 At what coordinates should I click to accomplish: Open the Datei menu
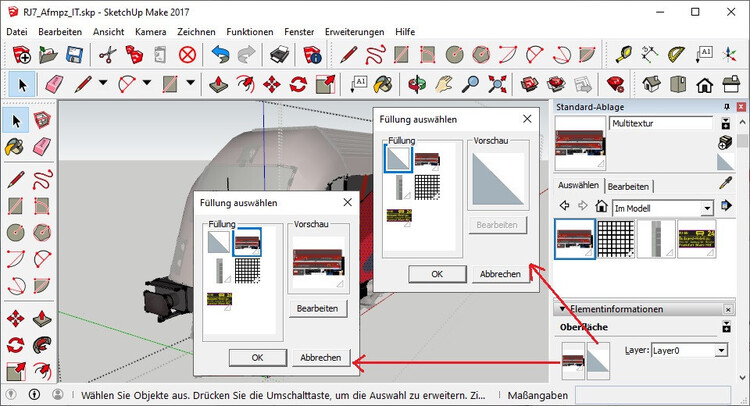pyautogui.click(x=17, y=32)
